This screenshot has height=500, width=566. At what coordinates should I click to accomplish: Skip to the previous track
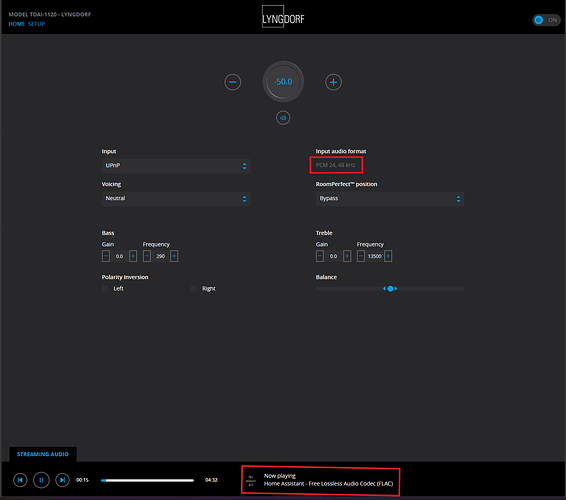pyautogui.click(x=20, y=480)
